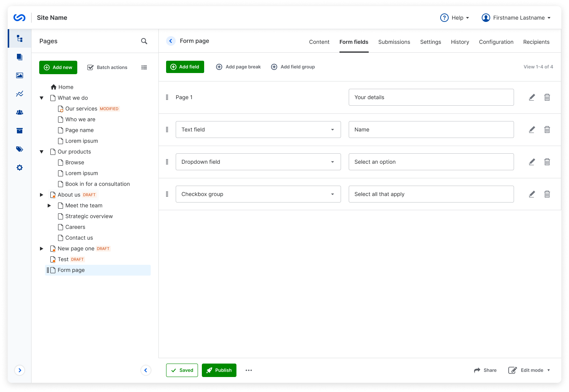Open the Reports chart icon in sidebar

(x=20, y=94)
